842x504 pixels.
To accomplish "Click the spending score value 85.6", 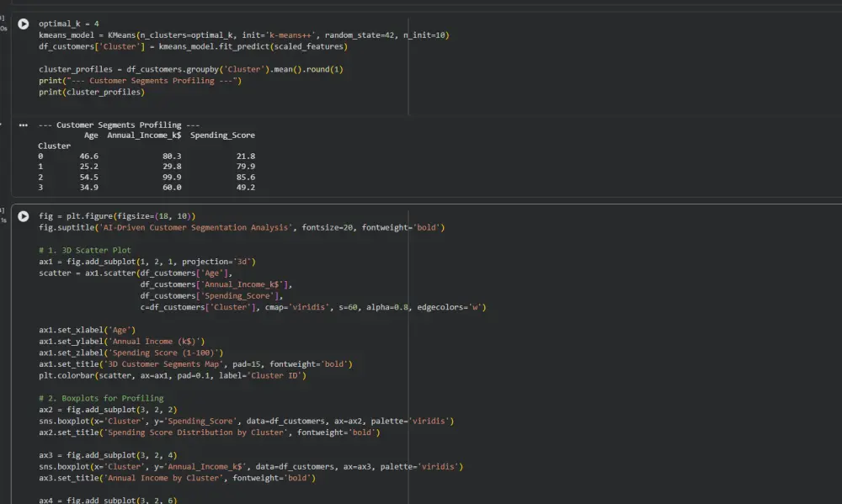I will 245,178.
